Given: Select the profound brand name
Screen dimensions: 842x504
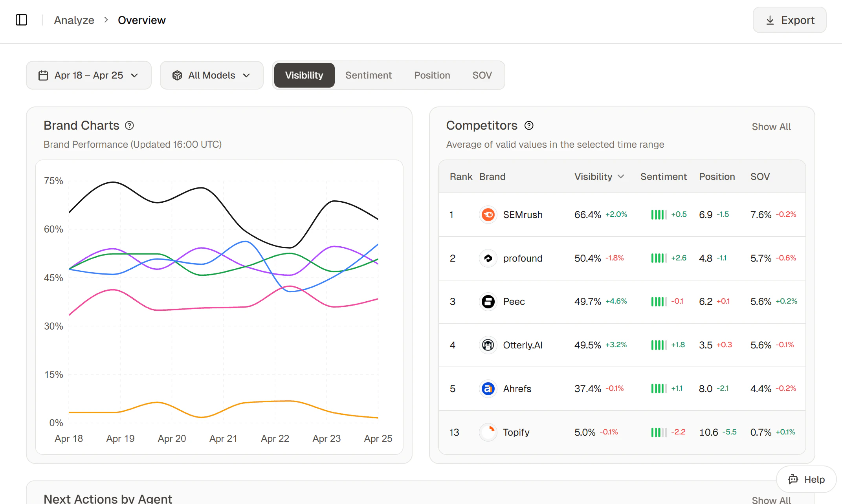Looking at the screenshot, I should (523, 258).
